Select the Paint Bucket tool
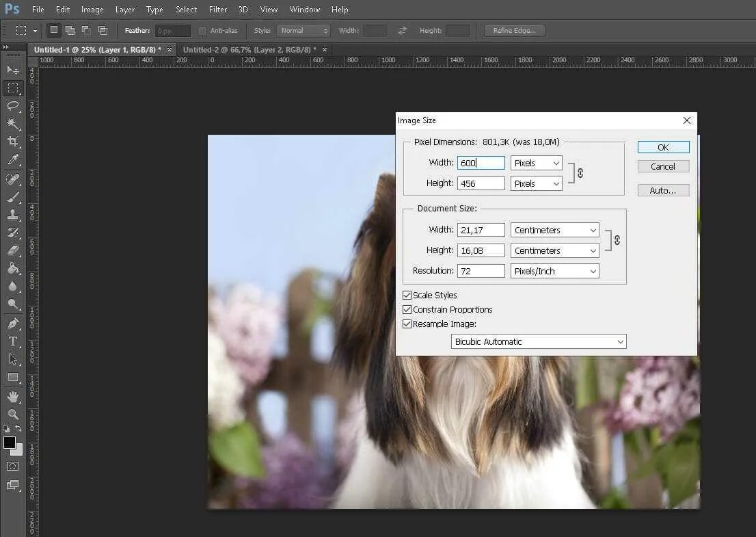The image size is (756, 537). (13, 268)
